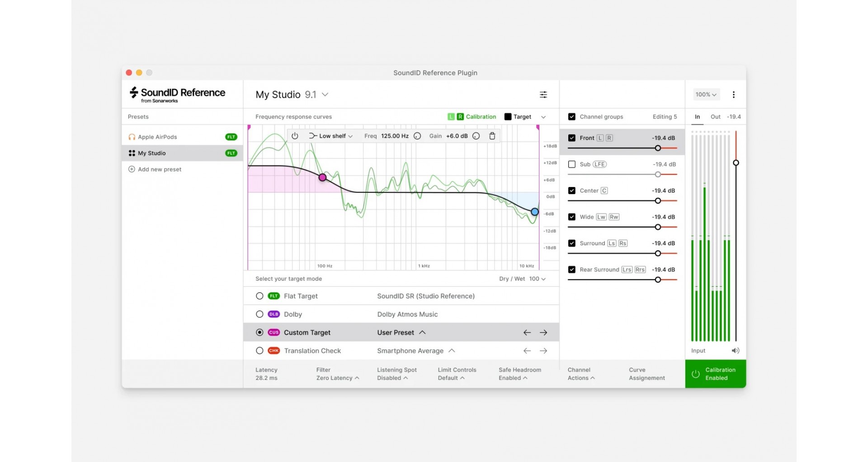
Task: Switch to the In meter tab
Action: [x=697, y=117]
